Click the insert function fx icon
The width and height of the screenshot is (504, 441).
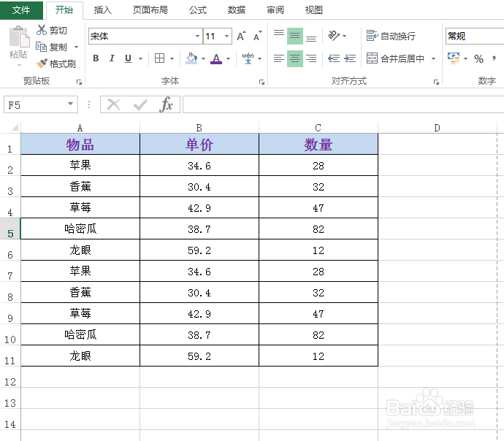tap(167, 104)
